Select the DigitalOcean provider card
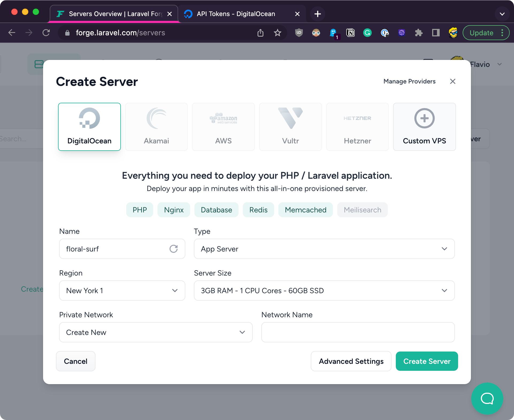 89,127
